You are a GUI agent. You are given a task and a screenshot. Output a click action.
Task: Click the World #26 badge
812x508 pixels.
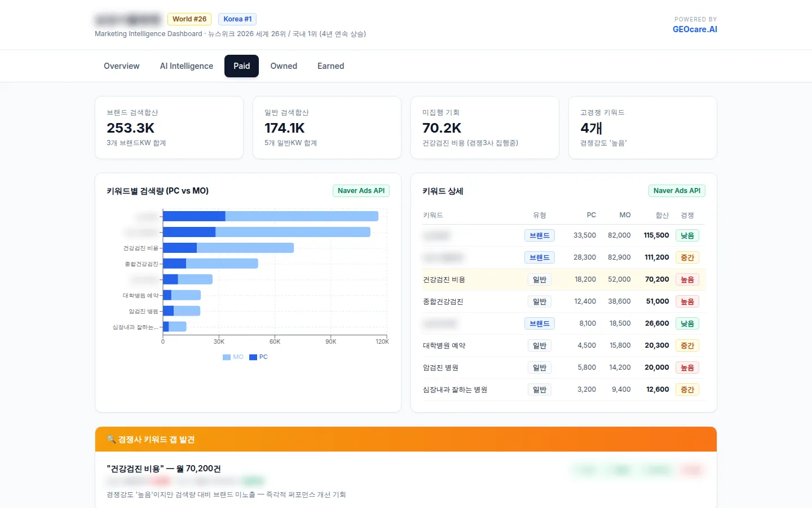[189, 19]
